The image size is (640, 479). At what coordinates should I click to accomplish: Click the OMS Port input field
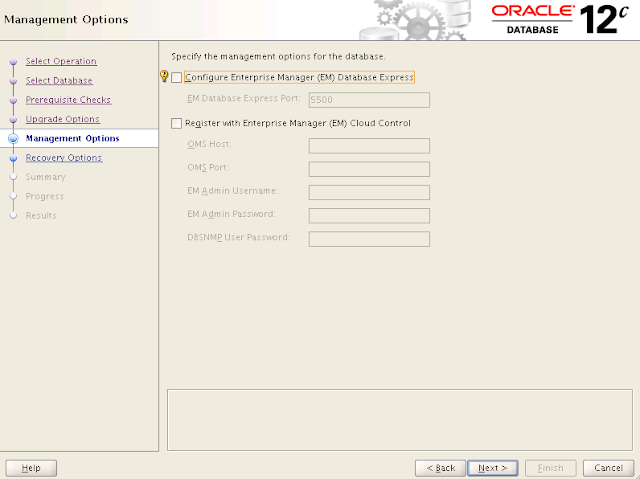[x=369, y=169]
